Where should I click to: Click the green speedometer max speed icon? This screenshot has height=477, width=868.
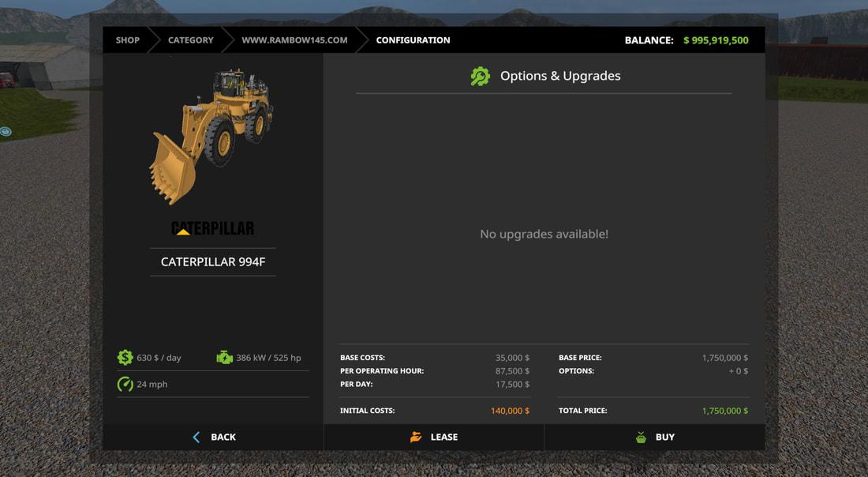coord(125,385)
